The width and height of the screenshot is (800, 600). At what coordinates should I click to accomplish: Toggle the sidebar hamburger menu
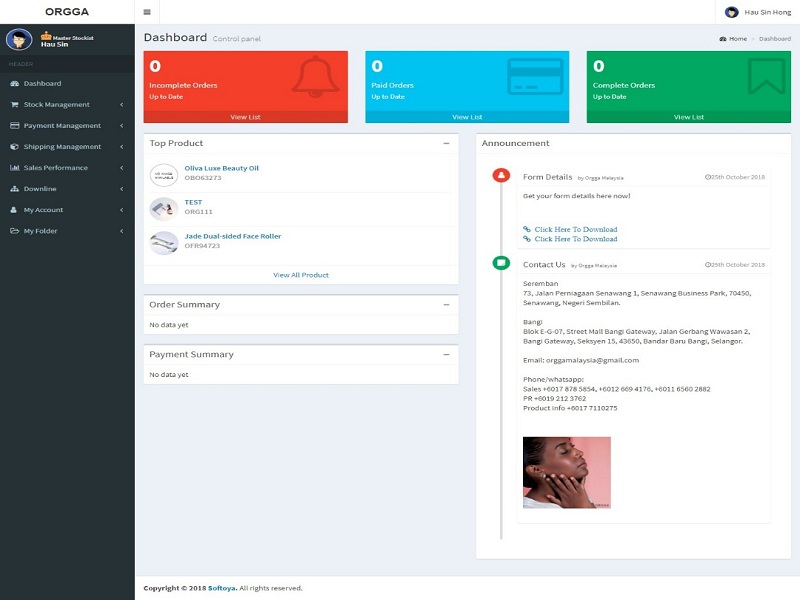(147, 12)
